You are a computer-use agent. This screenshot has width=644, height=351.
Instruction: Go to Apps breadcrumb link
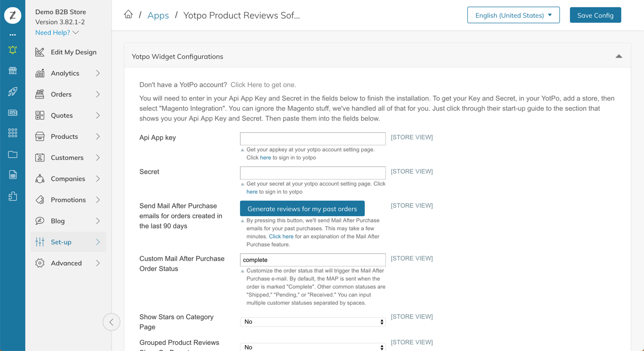(158, 15)
